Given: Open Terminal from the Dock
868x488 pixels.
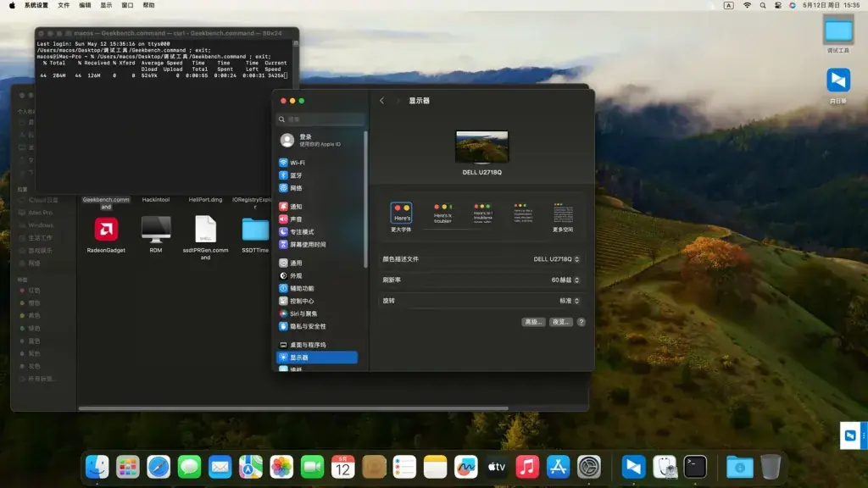Looking at the screenshot, I should click(695, 467).
